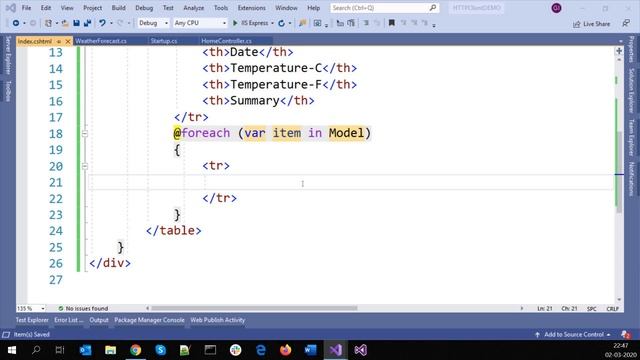Toggle the bookmark icon in toolbar
The height and width of the screenshot is (360, 640).
391,23
